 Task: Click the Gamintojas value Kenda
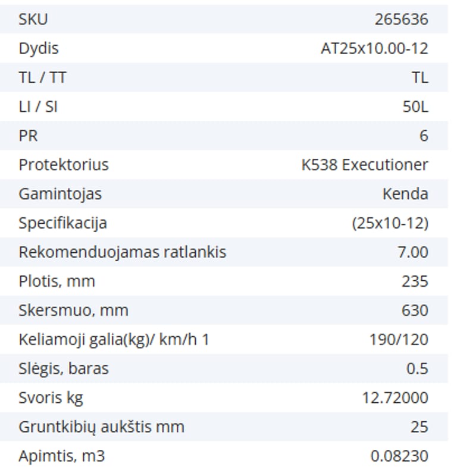point(405,194)
